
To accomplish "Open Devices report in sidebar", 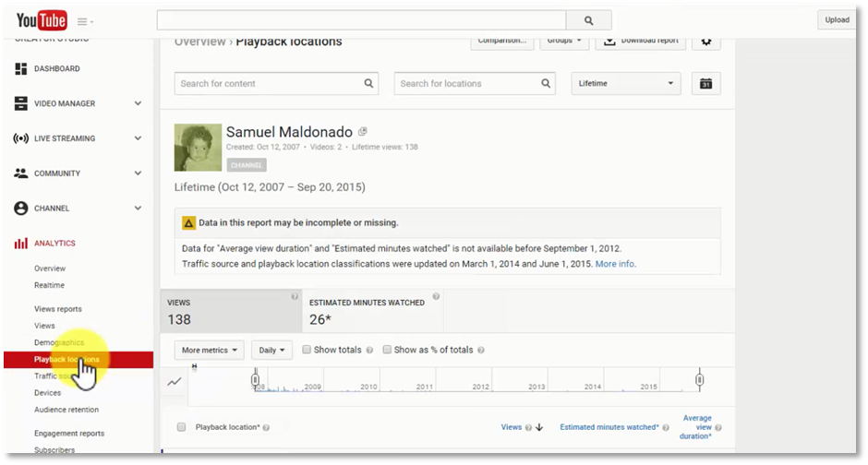I will [48, 393].
